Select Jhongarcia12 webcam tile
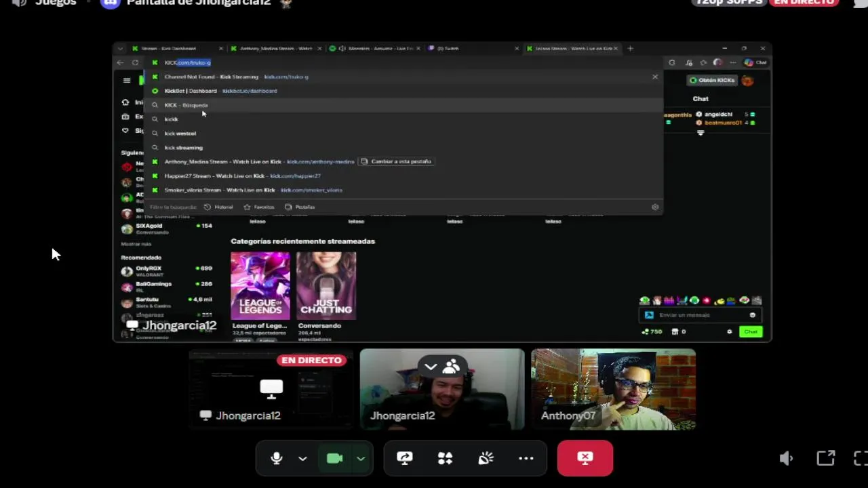 click(442, 389)
